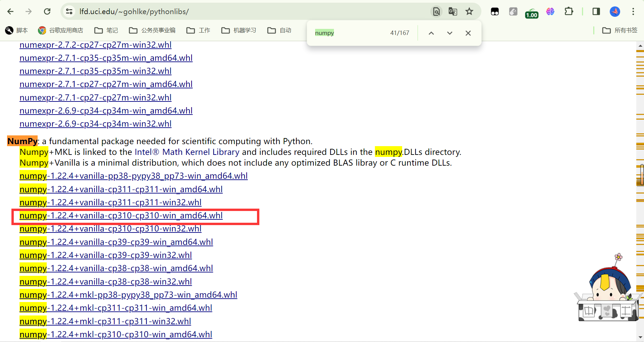Image resolution: width=644 pixels, height=342 pixels.
Task: Open the brain-shaped extension icon
Action: (550, 12)
